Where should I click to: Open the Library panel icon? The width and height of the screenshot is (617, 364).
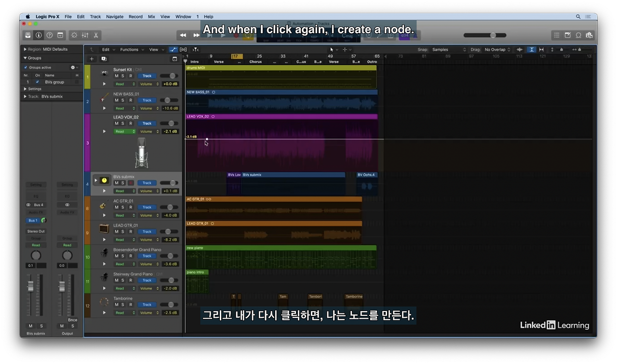pyautogui.click(x=28, y=35)
